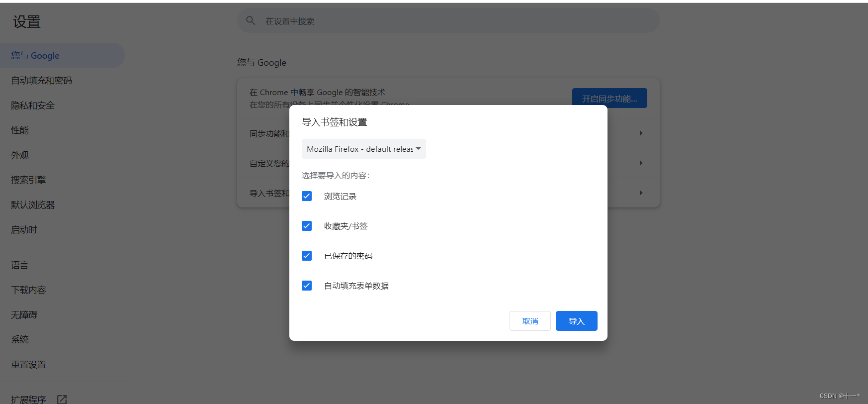Uncheck the 已保存的密码 checkbox
The image size is (868, 404).
(x=307, y=256)
